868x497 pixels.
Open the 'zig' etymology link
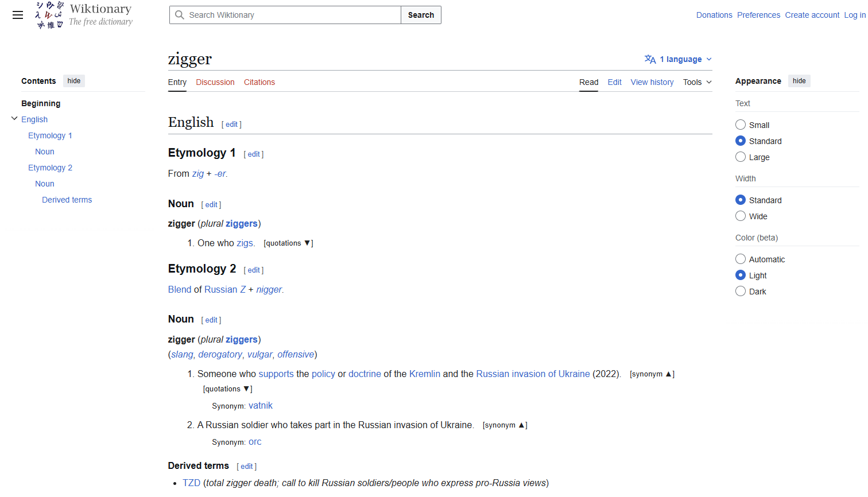tap(198, 174)
